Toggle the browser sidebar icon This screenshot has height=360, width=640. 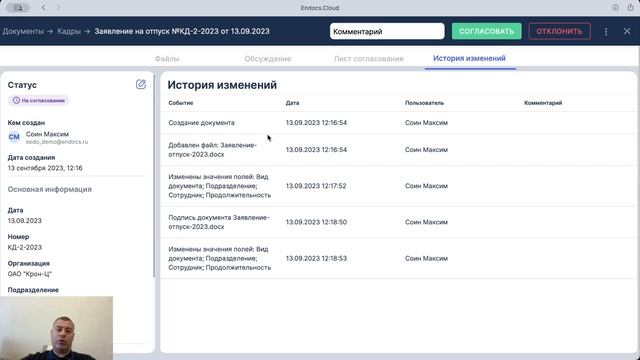(18, 8)
